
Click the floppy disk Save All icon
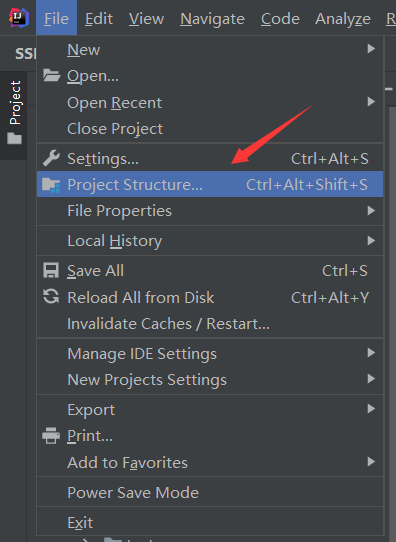pos(51,270)
